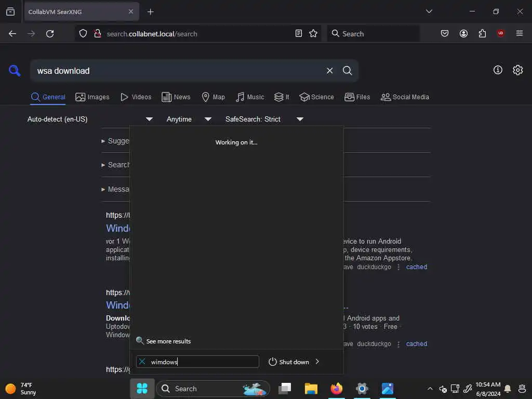
Task: Expand shut down options arrow
Action: point(317,362)
